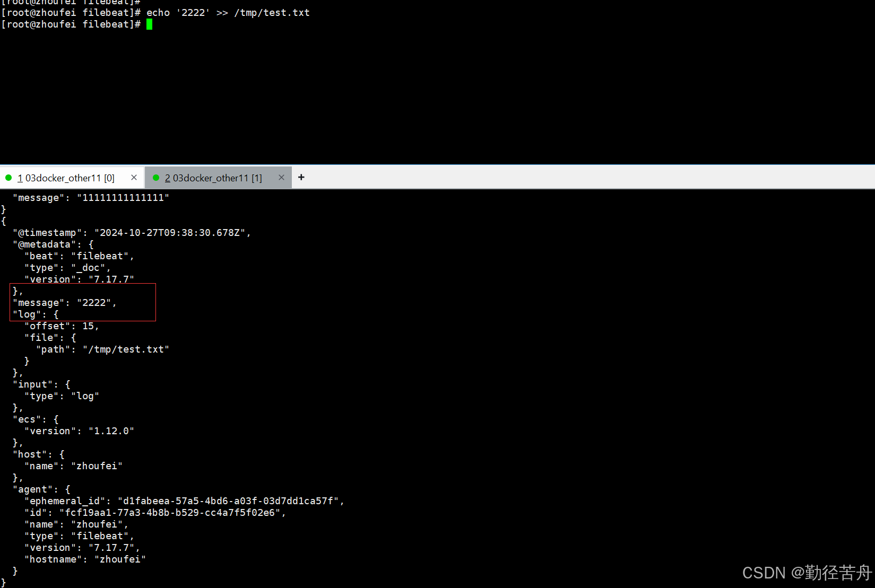
Task: Click the "@metadata" line
Action: [x=53, y=244]
